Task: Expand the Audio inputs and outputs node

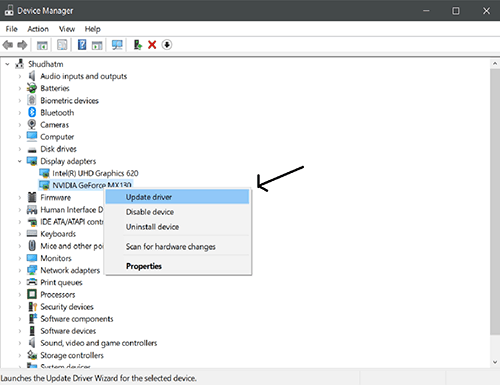Action: 20,76
